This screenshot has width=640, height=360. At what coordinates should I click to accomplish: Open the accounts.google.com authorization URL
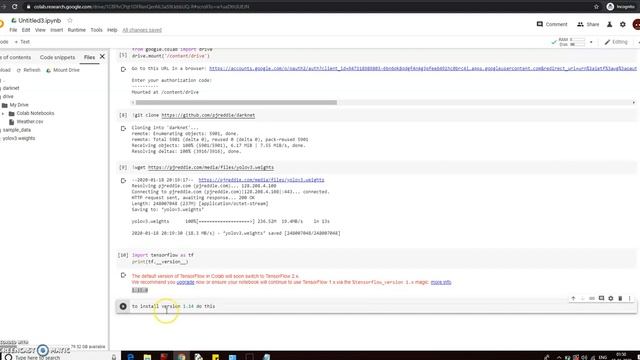point(423,69)
